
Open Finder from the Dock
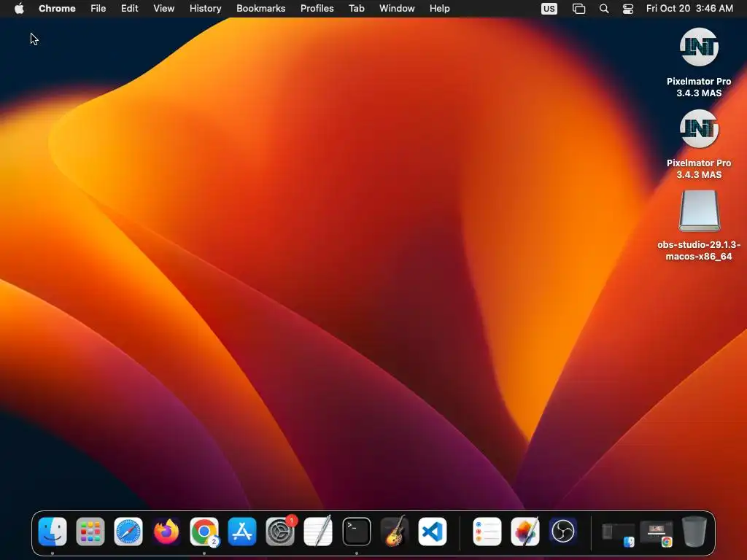(53, 532)
